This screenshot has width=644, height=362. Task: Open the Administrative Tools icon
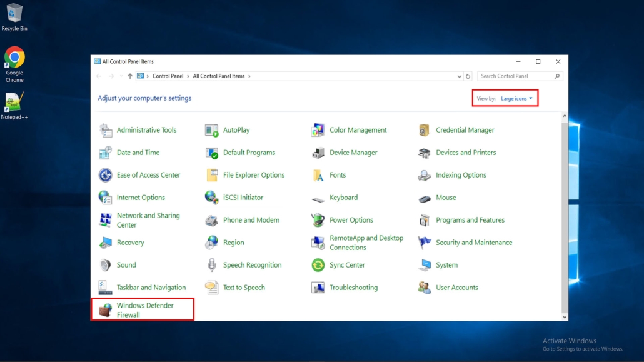(106, 130)
